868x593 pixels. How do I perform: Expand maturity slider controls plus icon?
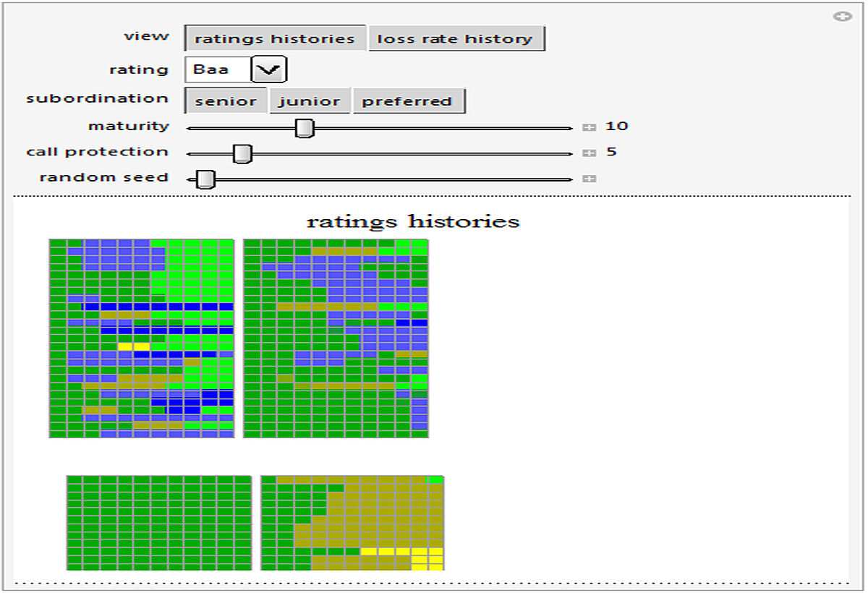[x=590, y=127]
